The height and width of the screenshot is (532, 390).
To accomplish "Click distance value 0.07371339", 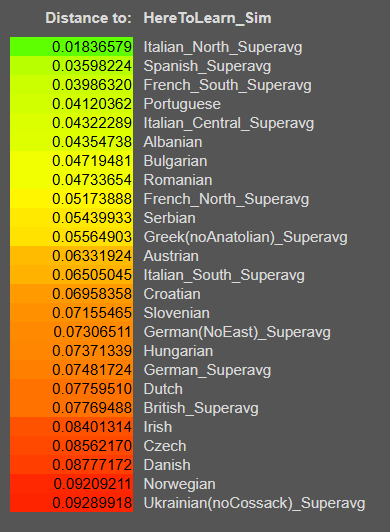I will [x=92, y=351].
